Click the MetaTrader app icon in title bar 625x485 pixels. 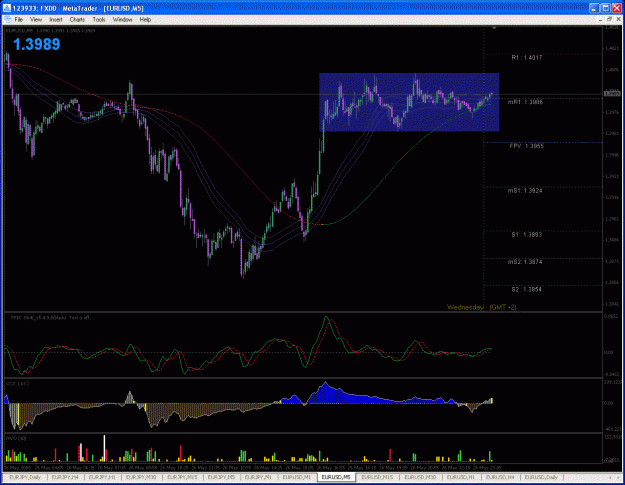pyautogui.click(x=7, y=8)
